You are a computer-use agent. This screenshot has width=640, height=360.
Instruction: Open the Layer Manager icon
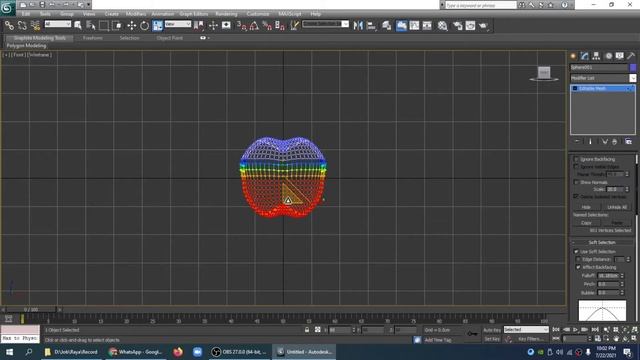(x=387, y=26)
